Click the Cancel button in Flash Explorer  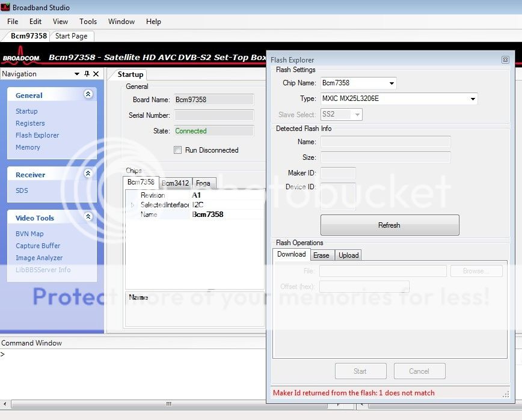tap(420, 371)
